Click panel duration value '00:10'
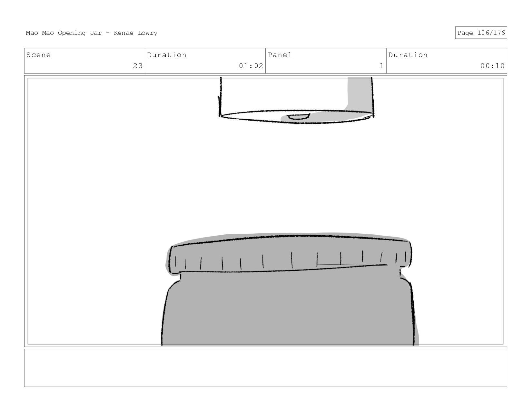The width and height of the screenshot is (532, 411). click(492, 66)
